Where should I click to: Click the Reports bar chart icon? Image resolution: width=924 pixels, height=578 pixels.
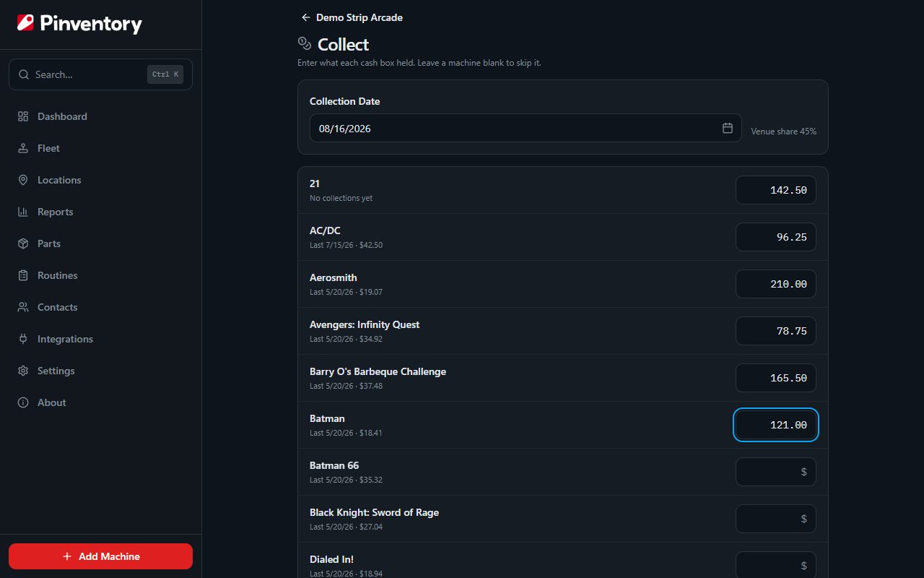click(23, 212)
